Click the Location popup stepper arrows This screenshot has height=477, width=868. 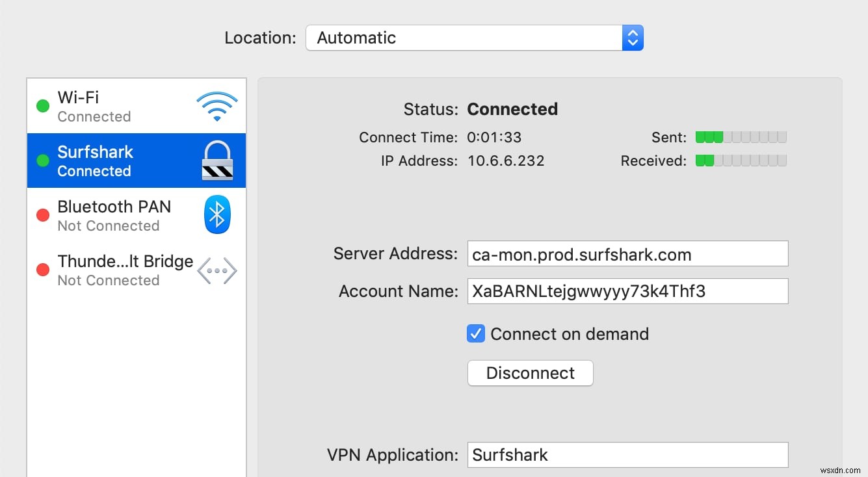[631, 38]
